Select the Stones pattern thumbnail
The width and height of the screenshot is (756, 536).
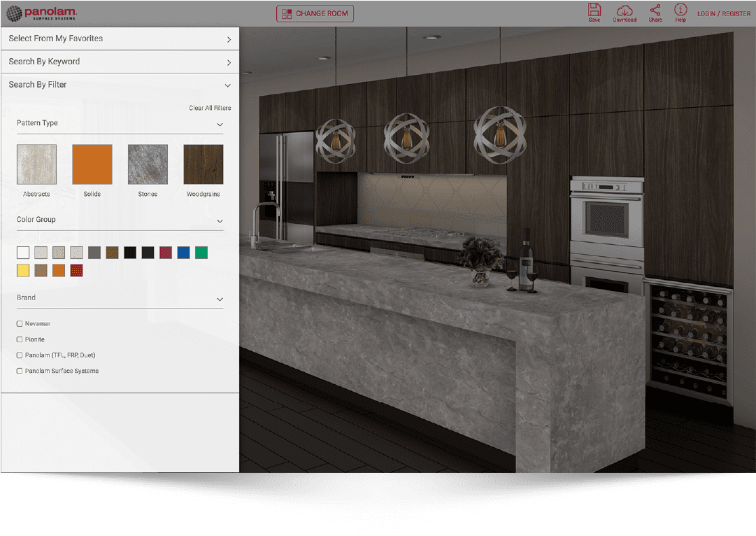[x=148, y=164]
